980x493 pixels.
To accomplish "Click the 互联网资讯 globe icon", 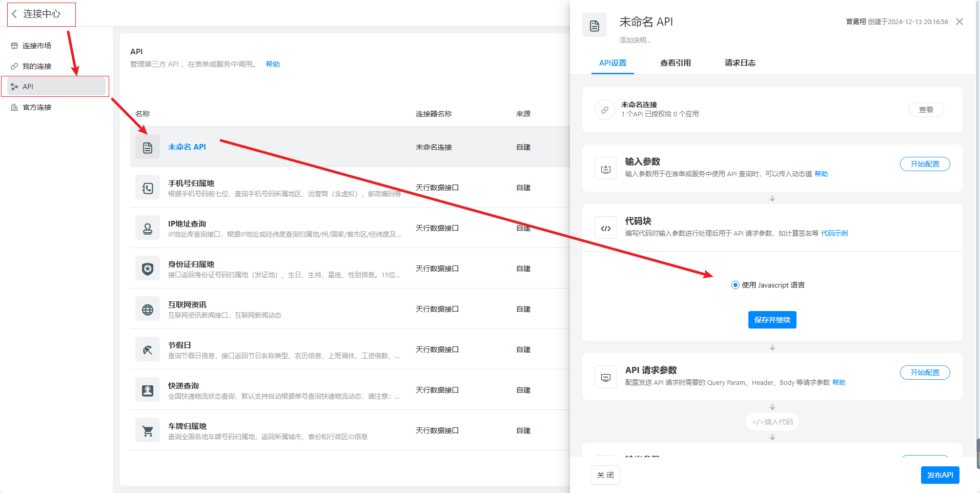I will (x=148, y=310).
